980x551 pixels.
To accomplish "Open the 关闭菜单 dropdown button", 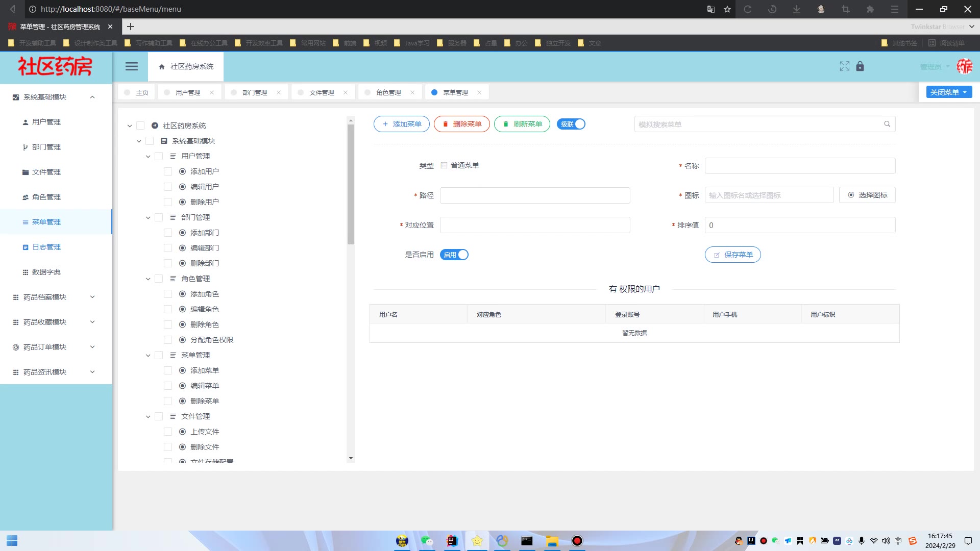I will [949, 92].
